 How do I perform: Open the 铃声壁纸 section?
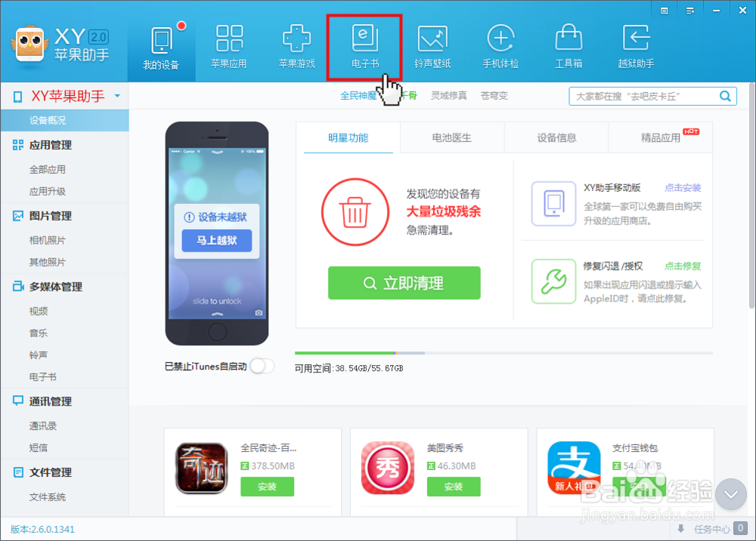tap(432, 48)
